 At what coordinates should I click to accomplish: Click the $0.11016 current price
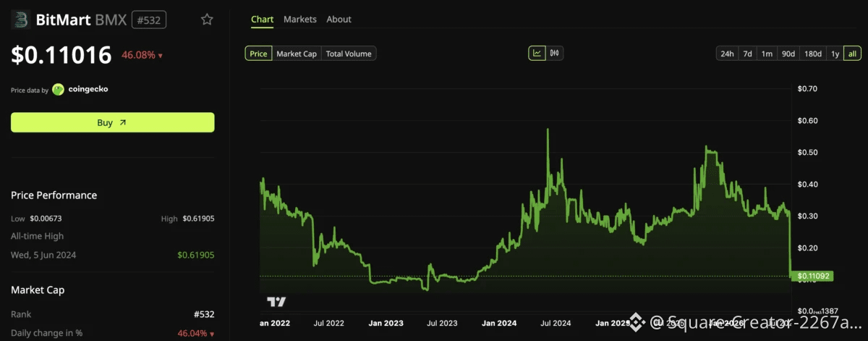pyautogui.click(x=61, y=55)
